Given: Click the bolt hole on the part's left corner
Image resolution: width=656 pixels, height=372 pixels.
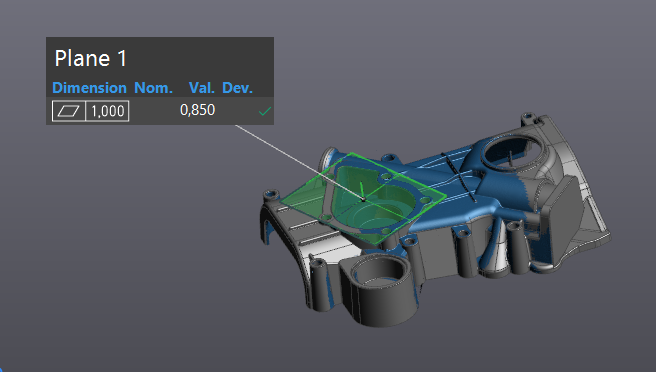Looking at the screenshot, I should click(271, 194).
